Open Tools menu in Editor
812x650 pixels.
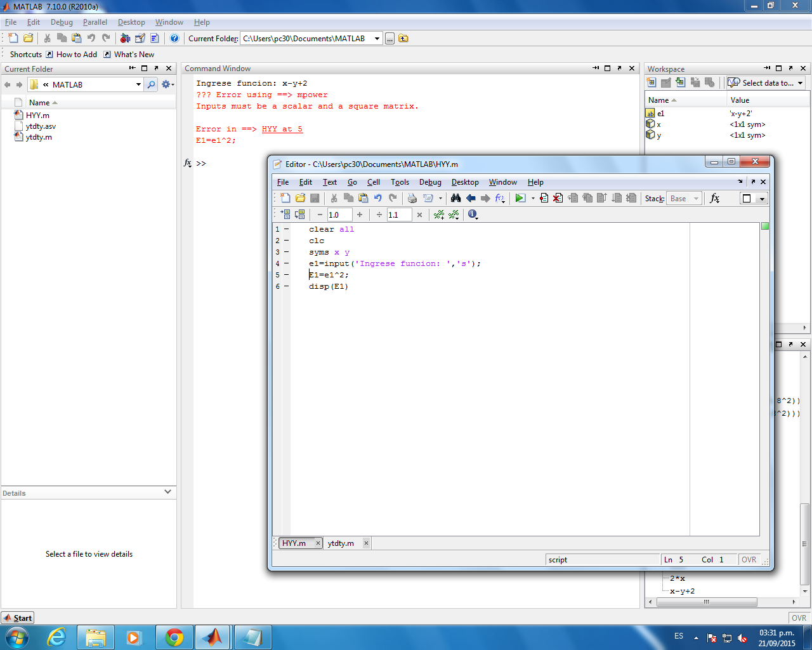400,182
